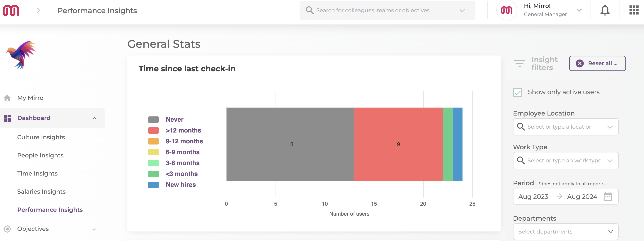Switch to Culture Insights

(41, 137)
